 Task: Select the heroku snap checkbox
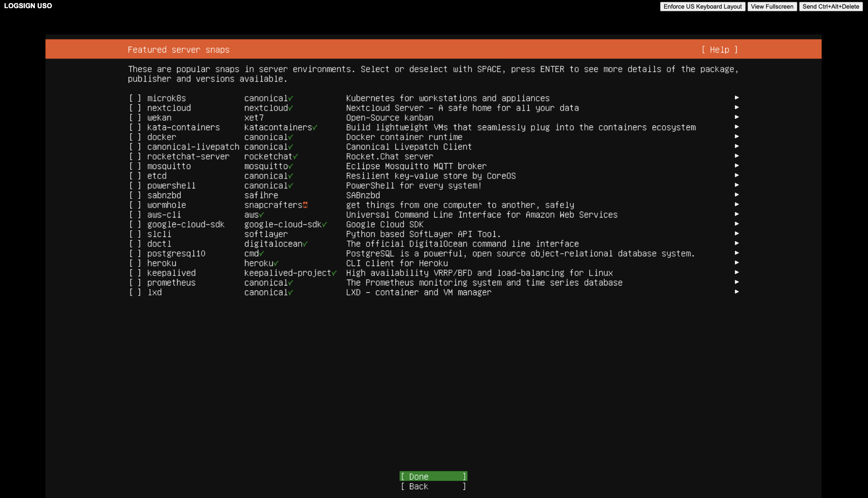pyautogui.click(x=135, y=263)
